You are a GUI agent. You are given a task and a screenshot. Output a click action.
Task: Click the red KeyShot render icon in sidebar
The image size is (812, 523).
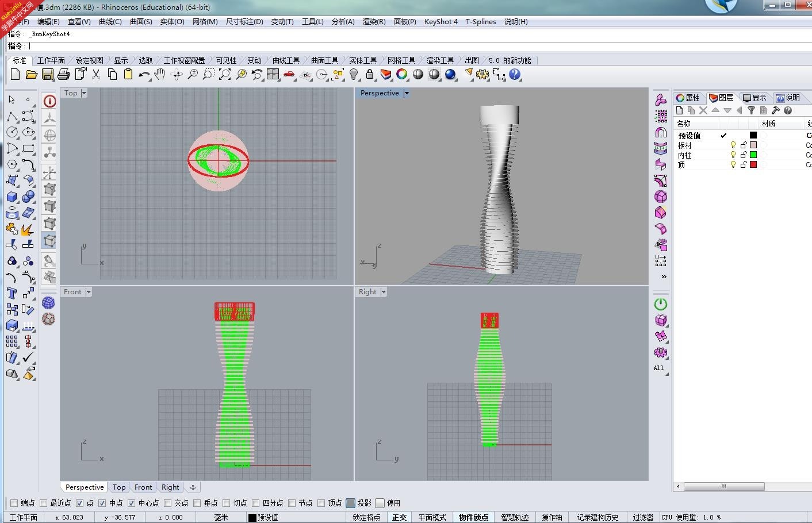[50, 101]
